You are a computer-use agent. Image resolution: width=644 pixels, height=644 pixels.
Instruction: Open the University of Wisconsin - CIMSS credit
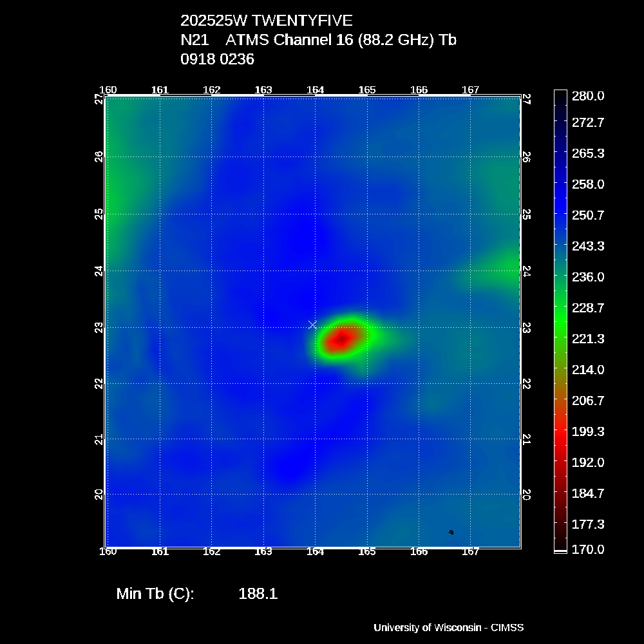click(x=449, y=627)
